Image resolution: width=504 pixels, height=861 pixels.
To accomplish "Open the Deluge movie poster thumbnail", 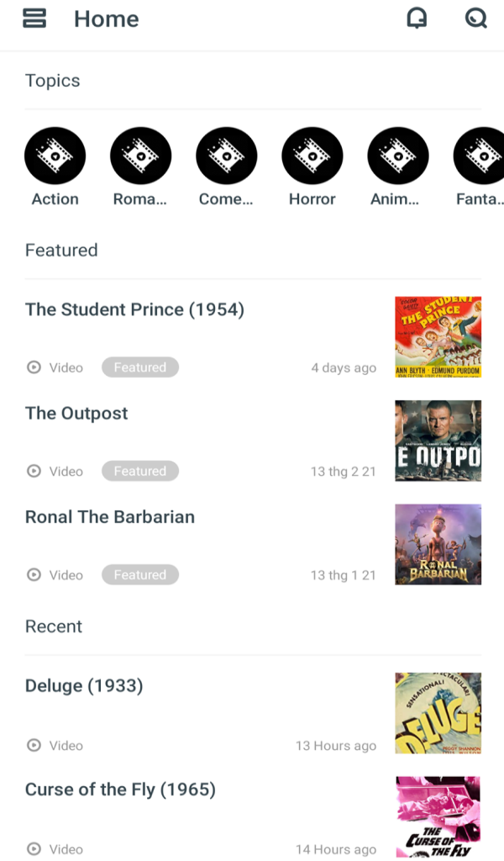I will 438,713.
